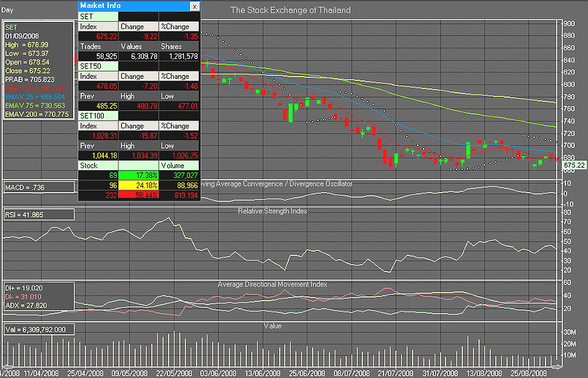Click the 21/07/2008 date axis label

point(395,374)
